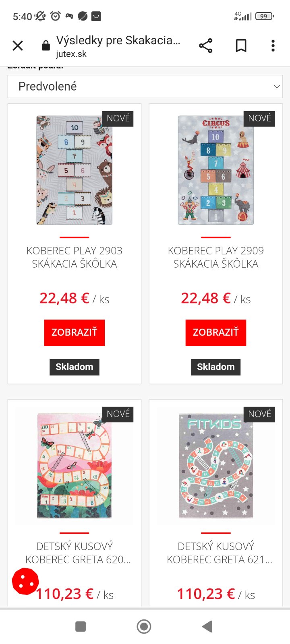Open the red cookie settings icon

click(25, 581)
